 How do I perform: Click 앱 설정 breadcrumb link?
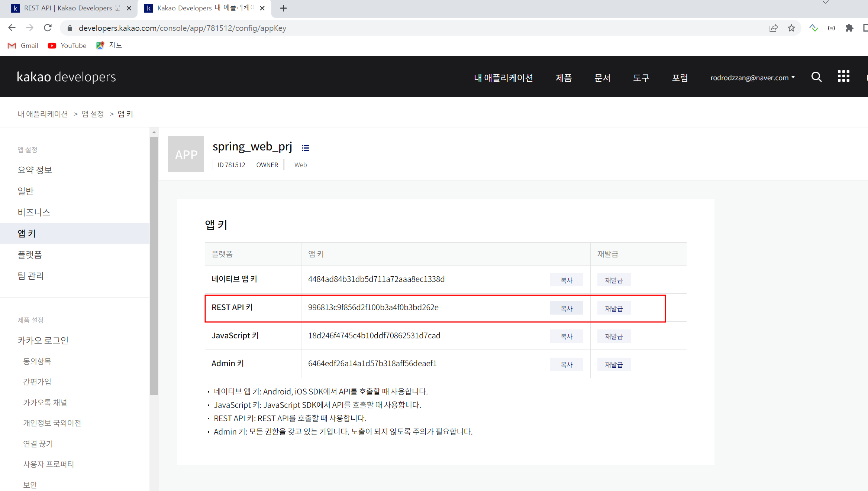(x=93, y=114)
